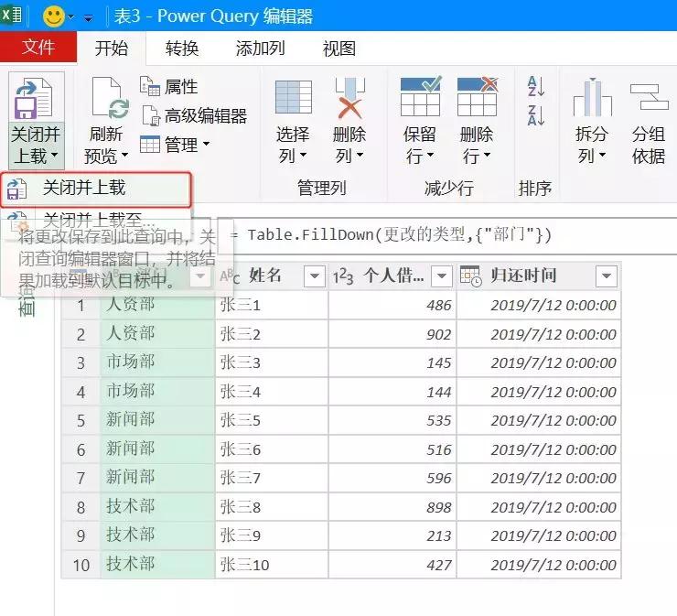Image resolution: width=677 pixels, height=616 pixels.
Task: Open the 文件 file tab
Action: [38, 47]
